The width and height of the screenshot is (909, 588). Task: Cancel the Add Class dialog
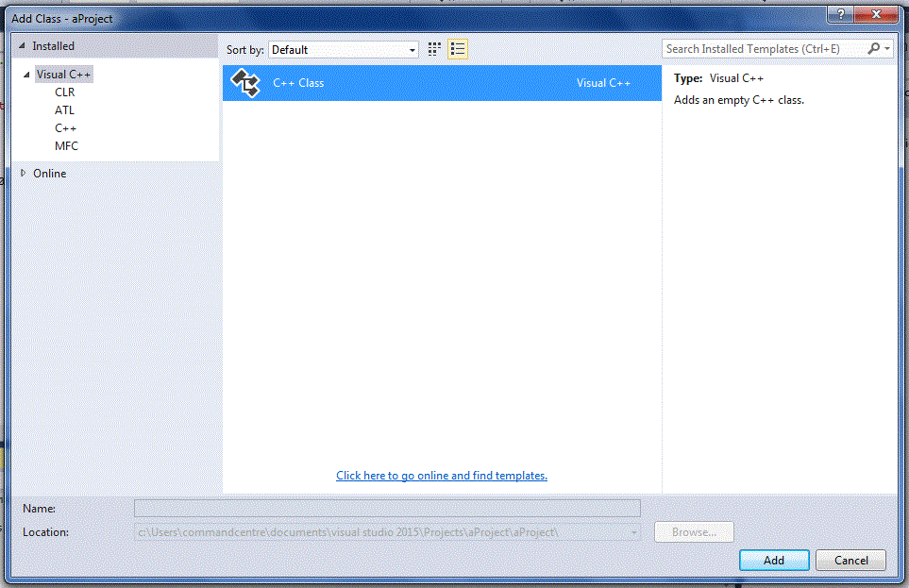tap(850, 560)
